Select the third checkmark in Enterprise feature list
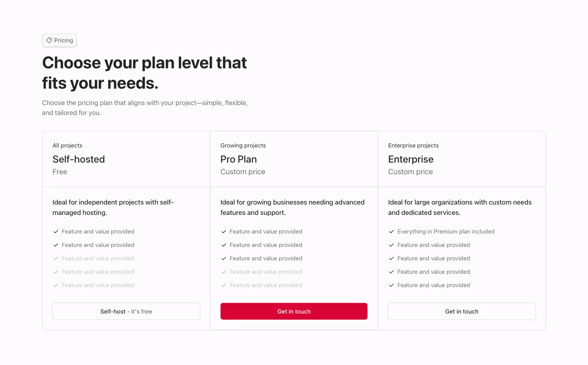Screen dimensions: 588x365 coord(391,258)
